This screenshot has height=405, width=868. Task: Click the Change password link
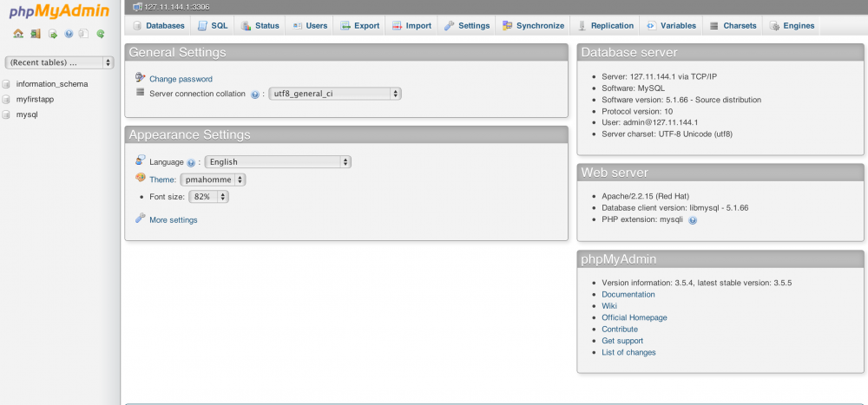[x=181, y=79]
